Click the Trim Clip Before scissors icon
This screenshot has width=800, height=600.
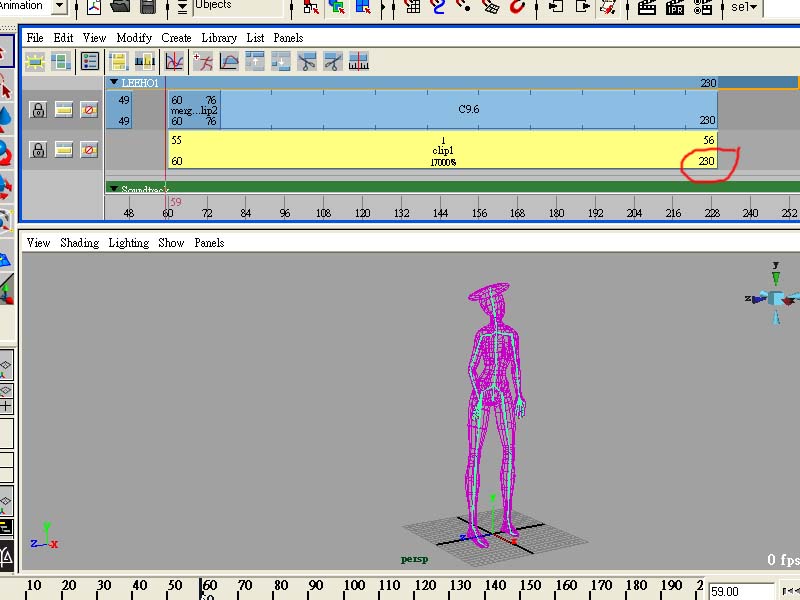point(307,62)
